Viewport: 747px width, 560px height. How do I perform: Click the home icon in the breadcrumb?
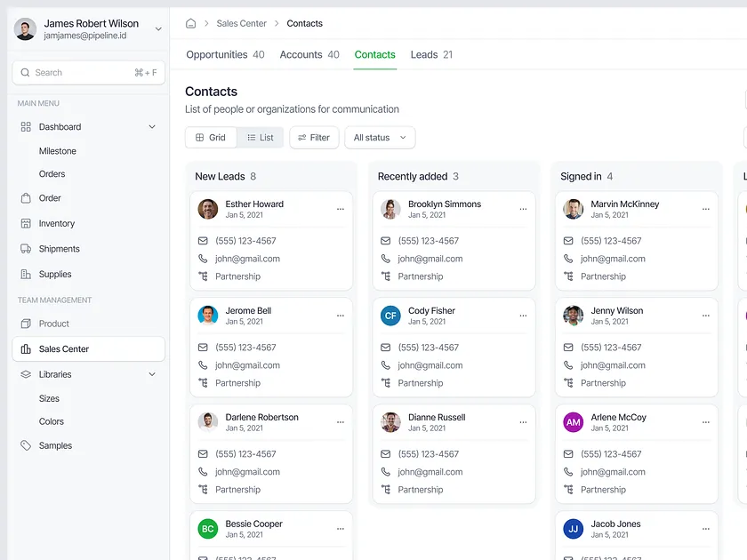tap(190, 23)
